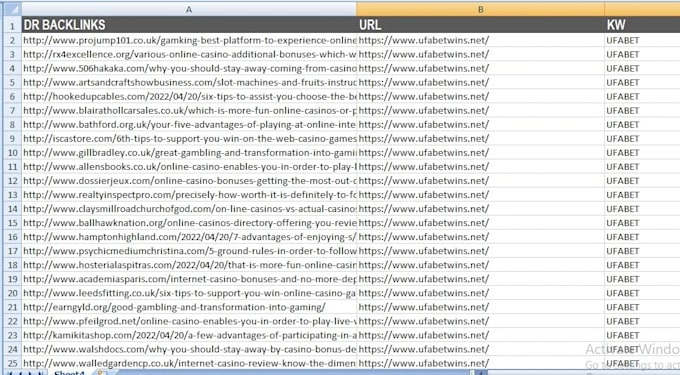Select the UFABET keyword in row 18
The image size is (680, 375).
click(623, 265)
